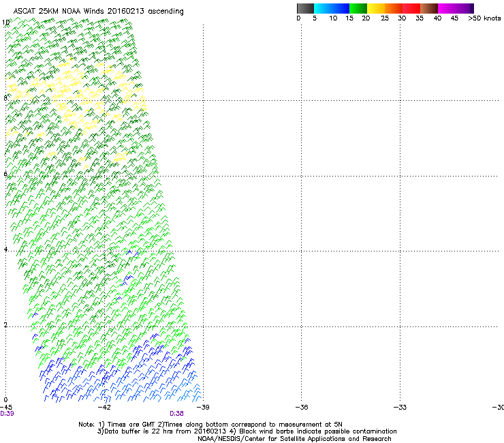Click the ASCAT 25KM NOAA Winds title

(x=98, y=12)
